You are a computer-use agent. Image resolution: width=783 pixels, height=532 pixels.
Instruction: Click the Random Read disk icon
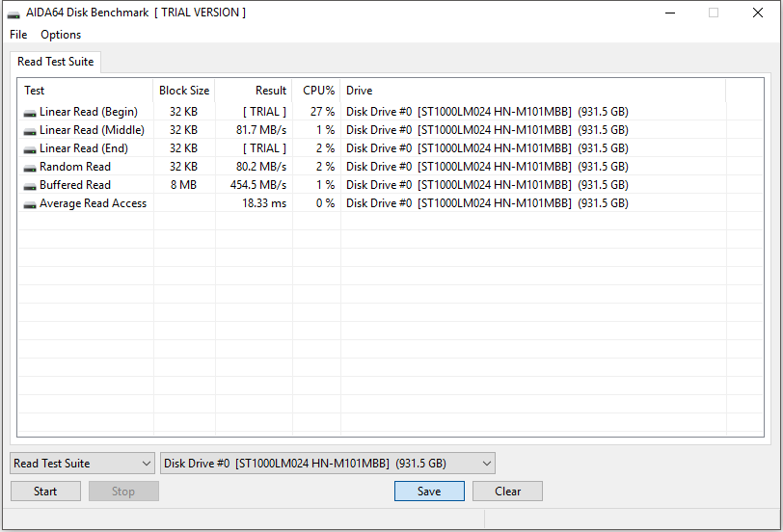30,169
